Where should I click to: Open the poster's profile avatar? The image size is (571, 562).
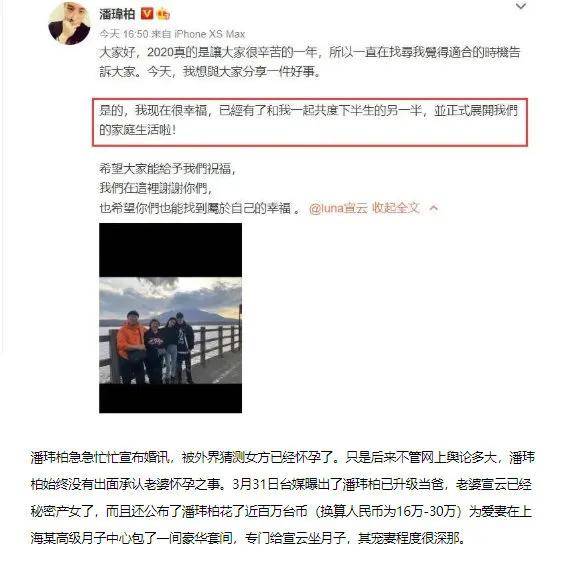point(69,23)
